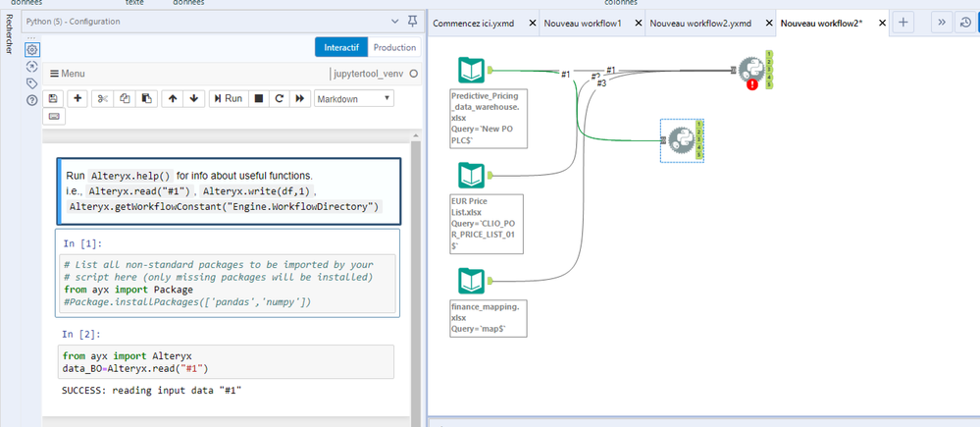
Task: Insert cell below with plus icon
Action: pyautogui.click(x=77, y=98)
